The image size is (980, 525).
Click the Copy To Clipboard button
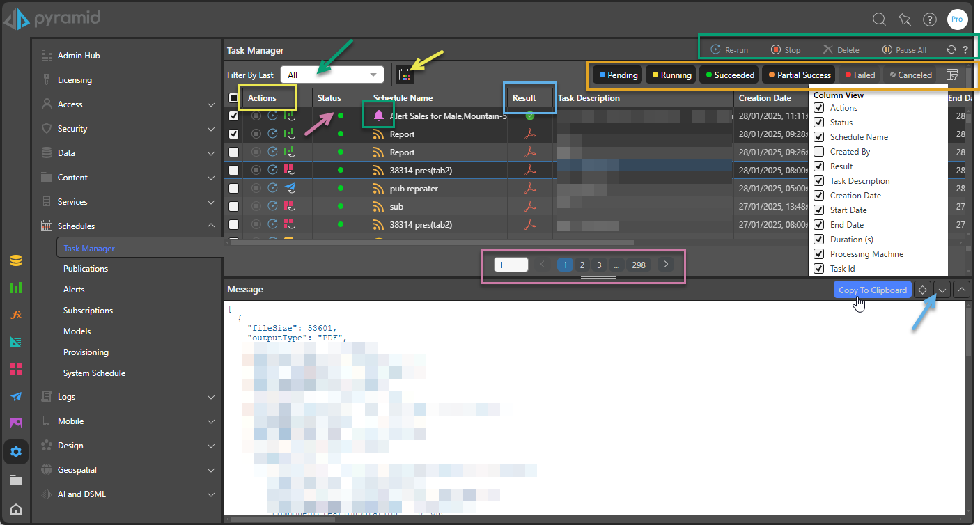pos(873,290)
